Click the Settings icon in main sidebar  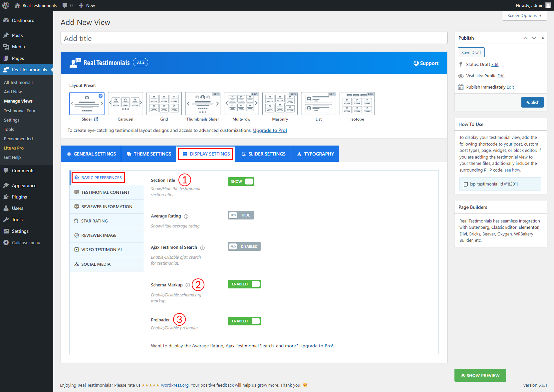(6, 231)
